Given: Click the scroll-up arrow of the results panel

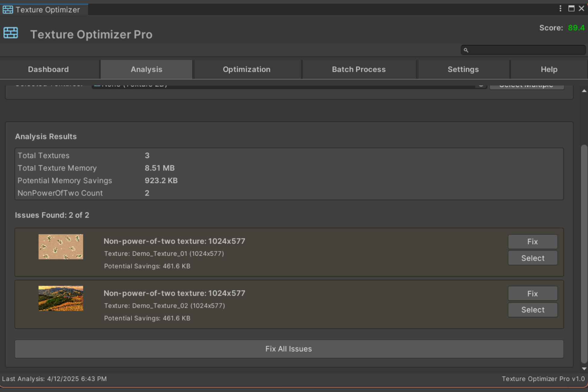Looking at the screenshot, I should [584, 91].
